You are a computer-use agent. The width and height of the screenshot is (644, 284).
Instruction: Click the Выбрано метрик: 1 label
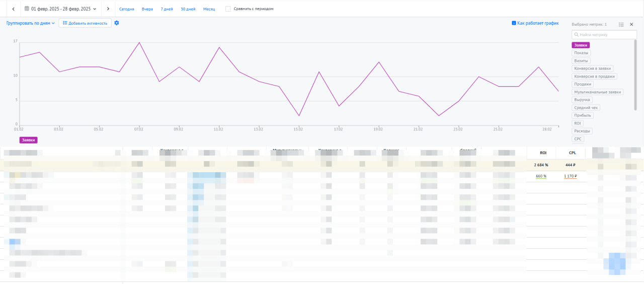tap(589, 24)
